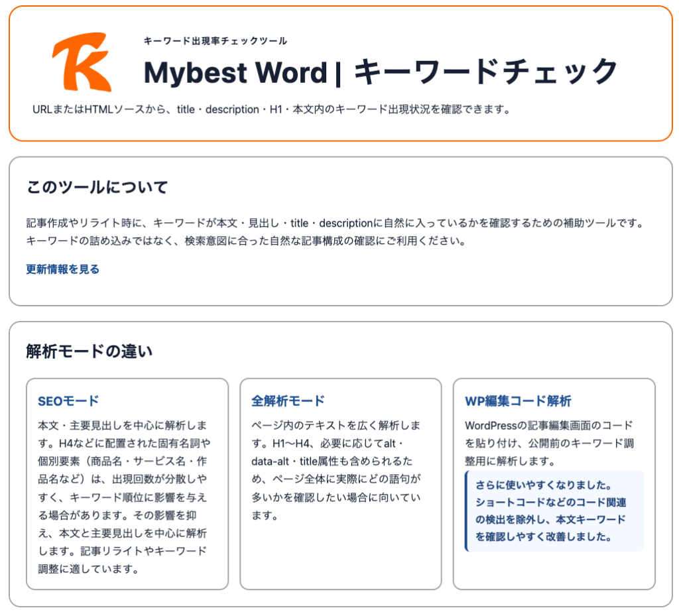Image resolution: width=679 pixels, height=616 pixels.
Task: Select the SEOモード card heading
Action: click(x=68, y=401)
